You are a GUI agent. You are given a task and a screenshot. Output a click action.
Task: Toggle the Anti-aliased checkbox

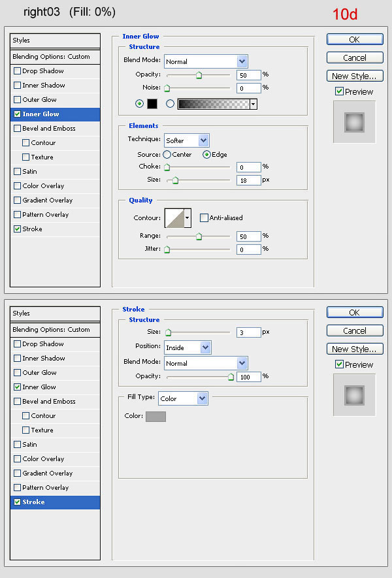coord(204,217)
